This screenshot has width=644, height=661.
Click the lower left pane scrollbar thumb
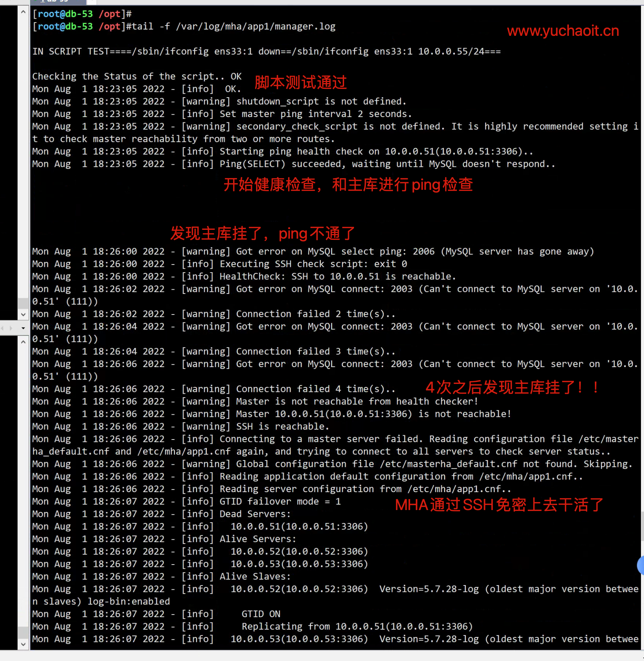pyautogui.click(x=23, y=632)
